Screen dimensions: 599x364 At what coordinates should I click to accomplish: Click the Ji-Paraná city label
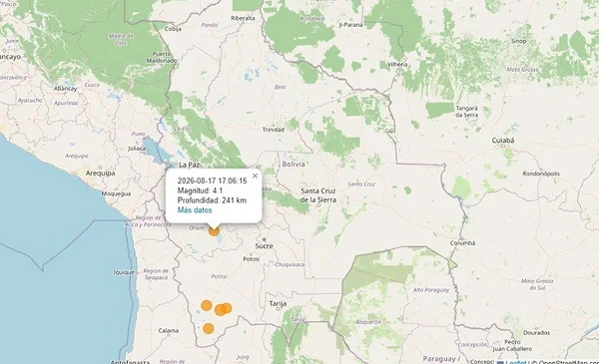(x=350, y=25)
